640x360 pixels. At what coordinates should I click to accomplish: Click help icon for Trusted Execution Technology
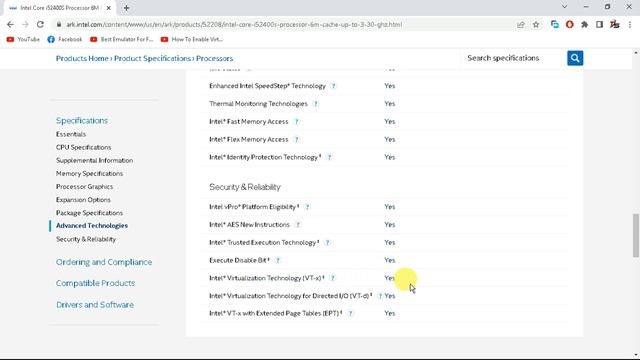click(x=327, y=242)
